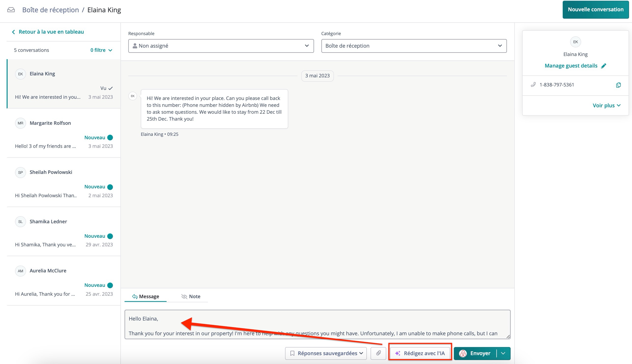Click the Airbnb logo on Envoyer button
632x364 pixels.
pyautogui.click(x=463, y=353)
